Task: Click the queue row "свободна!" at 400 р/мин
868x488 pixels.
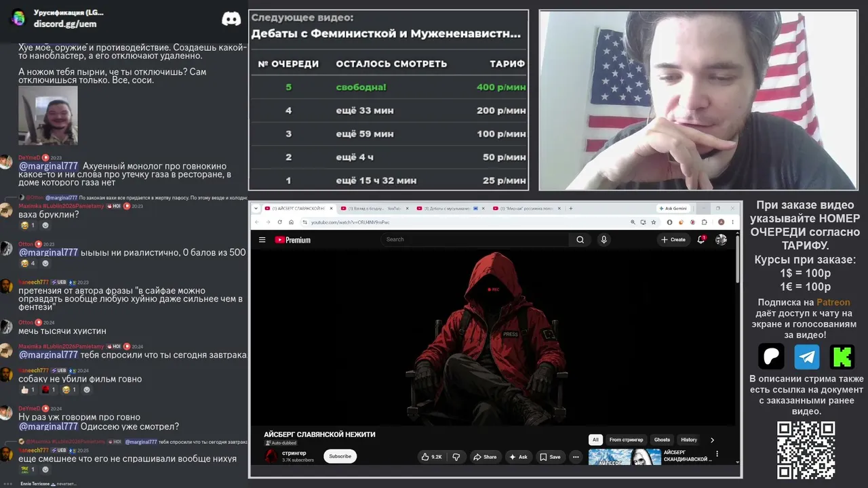Action: tap(388, 87)
